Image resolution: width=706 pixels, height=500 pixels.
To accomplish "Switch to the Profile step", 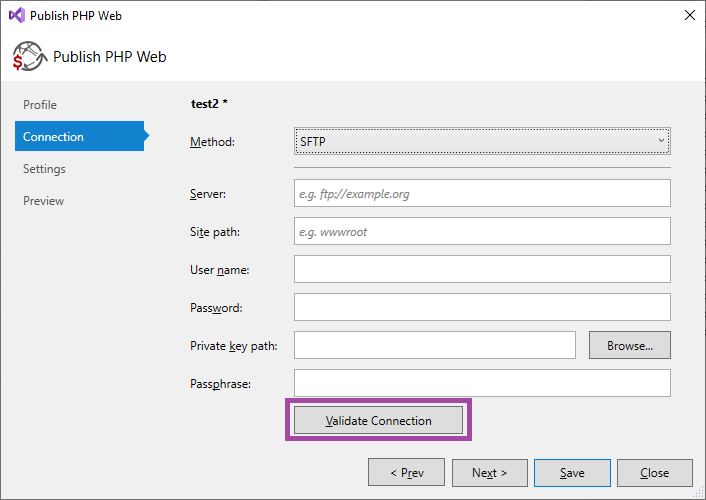I will coord(40,105).
